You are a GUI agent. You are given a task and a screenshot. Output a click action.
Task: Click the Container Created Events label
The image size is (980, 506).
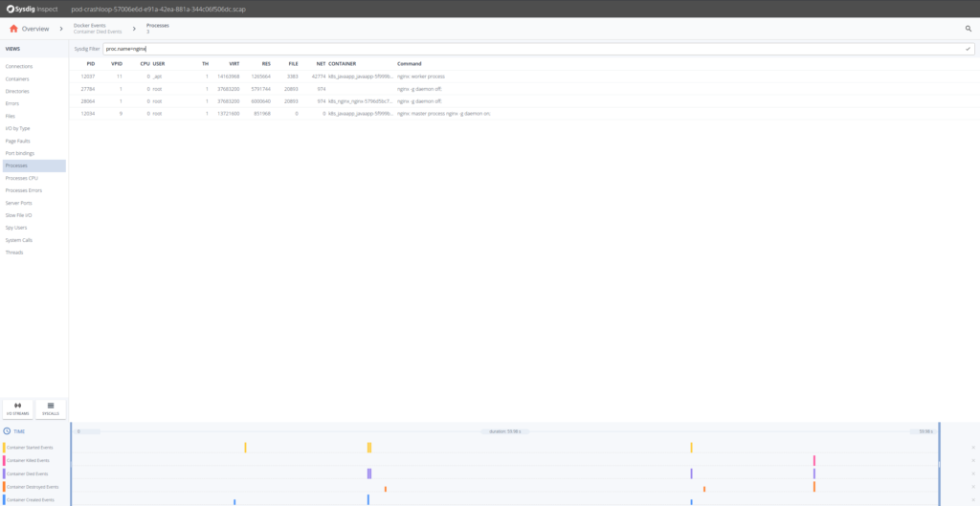pos(30,499)
